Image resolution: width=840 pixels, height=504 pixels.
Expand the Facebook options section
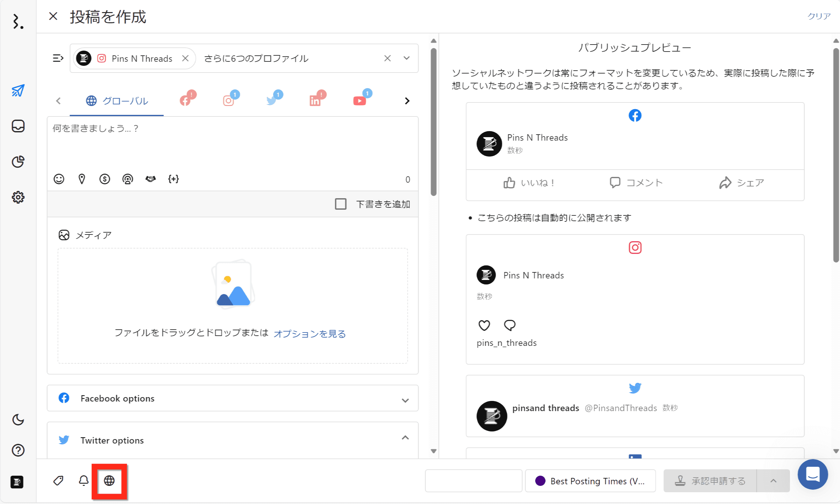405,400
